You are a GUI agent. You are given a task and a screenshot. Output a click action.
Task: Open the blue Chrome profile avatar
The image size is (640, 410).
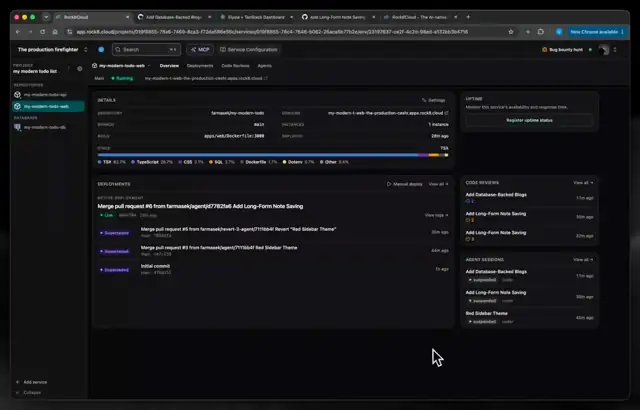pos(559,32)
